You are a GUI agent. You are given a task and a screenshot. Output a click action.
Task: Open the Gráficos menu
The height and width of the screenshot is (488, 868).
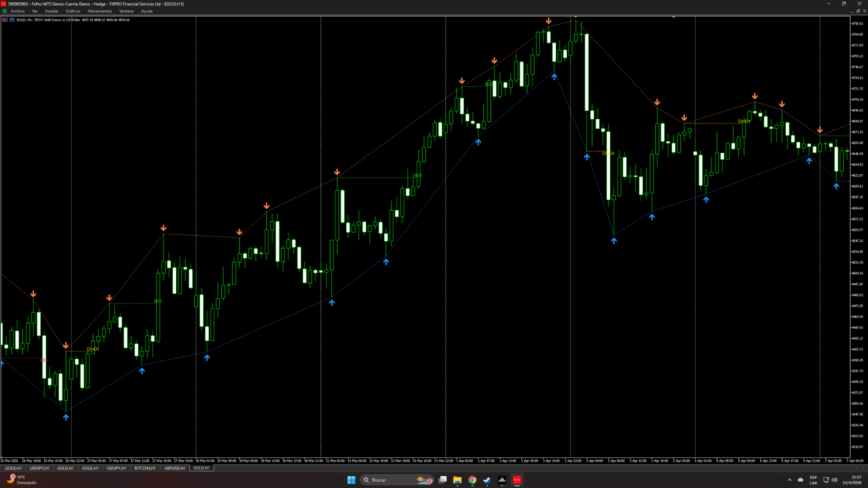click(x=73, y=11)
